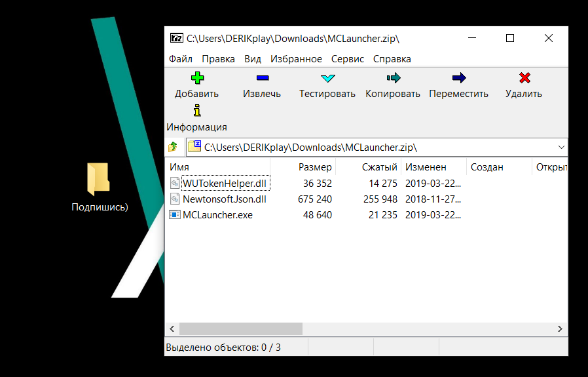Viewport: 588px width, 377px height.
Task: Click the Тестировать checkmark icon
Action: (x=328, y=78)
